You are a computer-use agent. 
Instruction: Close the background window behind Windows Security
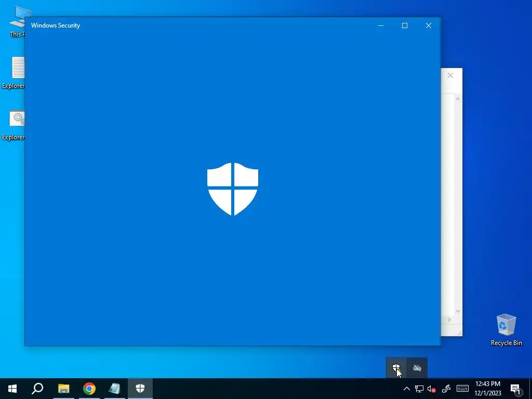click(450, 75)
